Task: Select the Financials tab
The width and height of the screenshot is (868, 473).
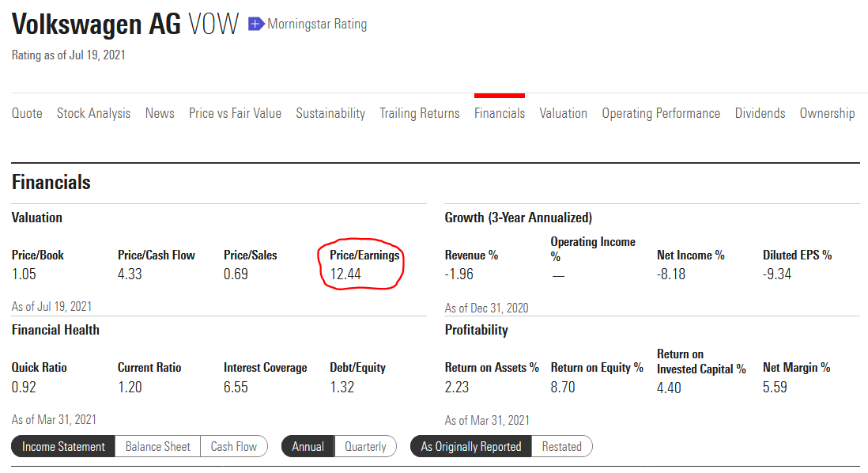Action: point(500,113)
